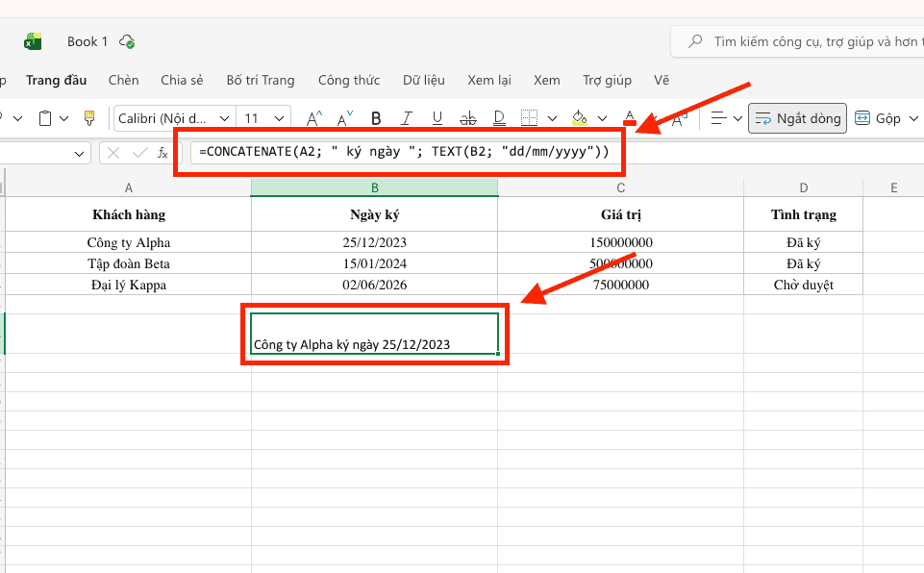Click the fx insert function icon
Viewport: 924px width, 573px height.
[x=162, y=153]
